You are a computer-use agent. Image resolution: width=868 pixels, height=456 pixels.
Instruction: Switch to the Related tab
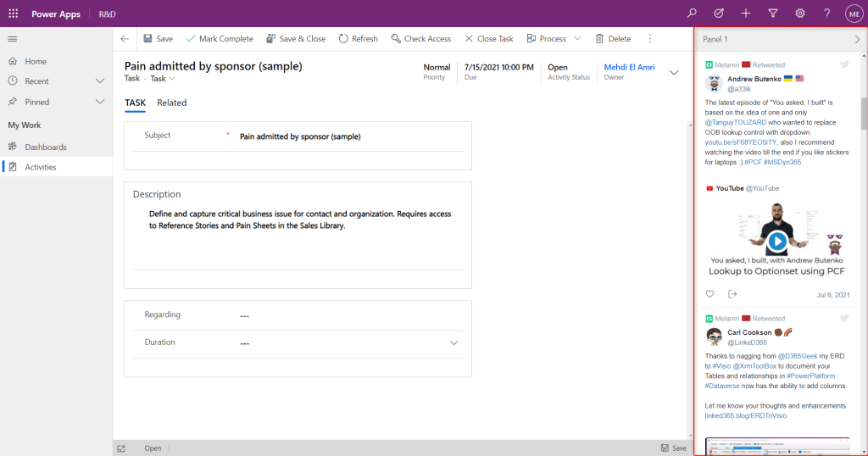point(171,103)
